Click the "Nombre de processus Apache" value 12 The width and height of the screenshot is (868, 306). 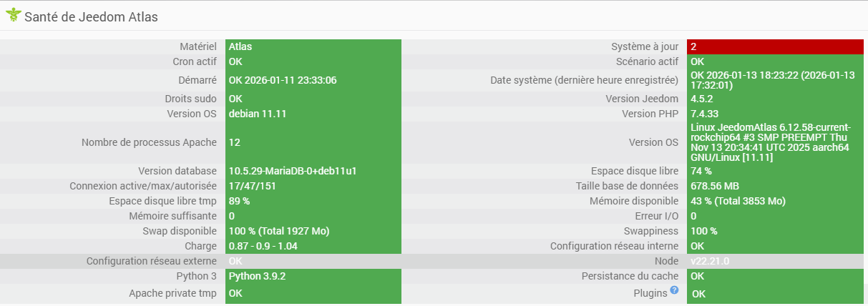(235, 142)
